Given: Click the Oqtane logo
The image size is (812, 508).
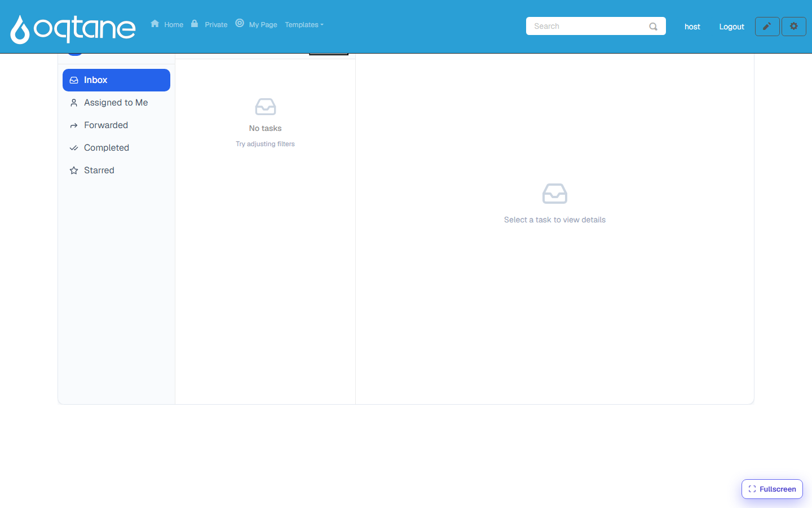Looking at the screenshot, I should pos(73,28).
